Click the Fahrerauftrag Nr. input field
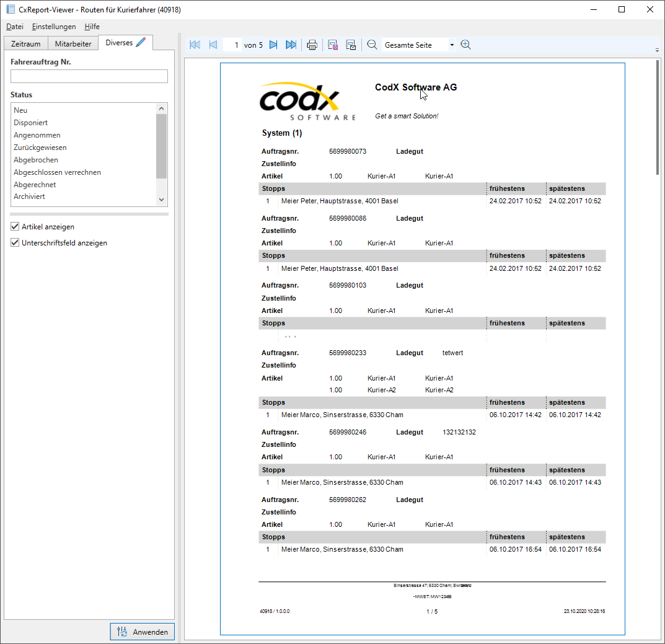This screenshot has height=644, width=665. click(x=89, y=76)
